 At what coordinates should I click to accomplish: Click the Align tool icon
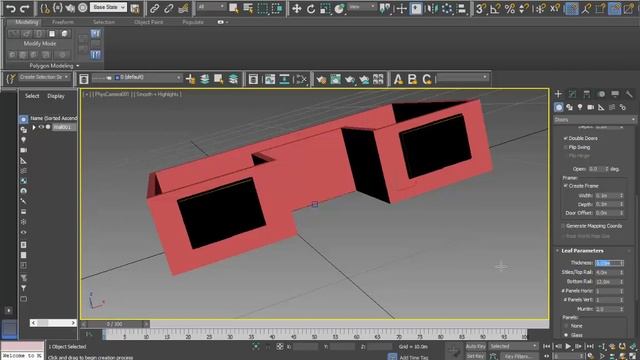point(462,9)
